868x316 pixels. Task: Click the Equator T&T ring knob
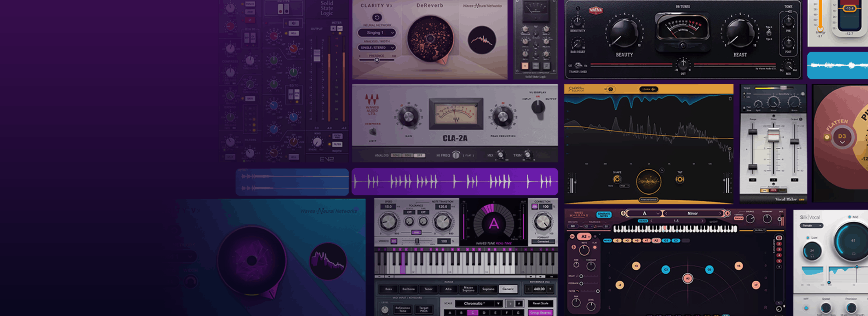point(680,179)
